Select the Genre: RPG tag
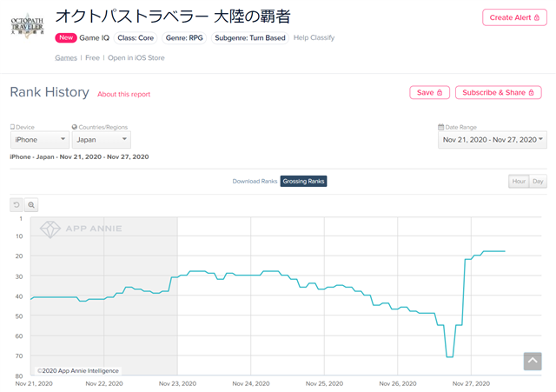The image size is (556, 392). coord(184,38)
